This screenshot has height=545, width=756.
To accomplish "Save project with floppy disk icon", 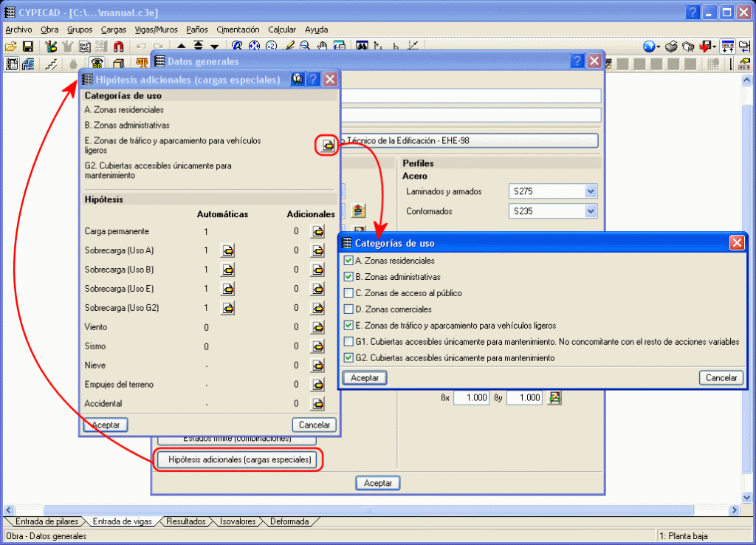I will [28, 47].
